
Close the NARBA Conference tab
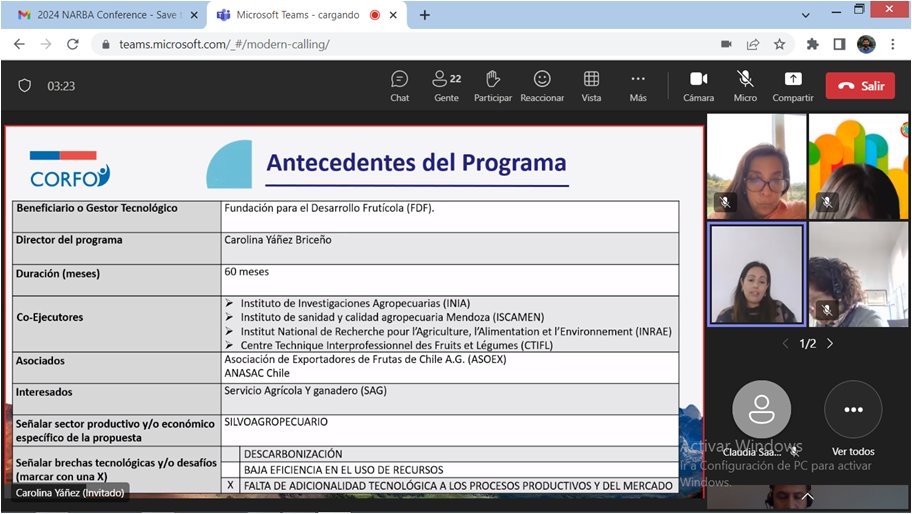[x=194, y=15]
